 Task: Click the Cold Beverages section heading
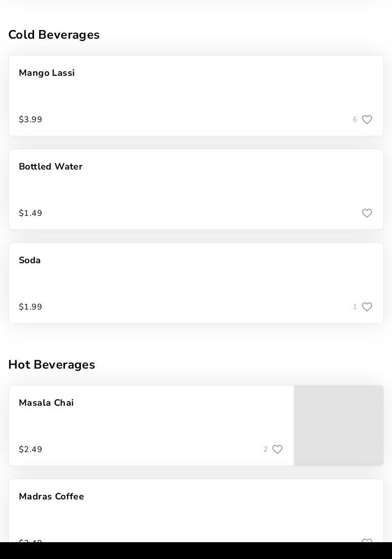pyautogui.click(x=54, y=35)
